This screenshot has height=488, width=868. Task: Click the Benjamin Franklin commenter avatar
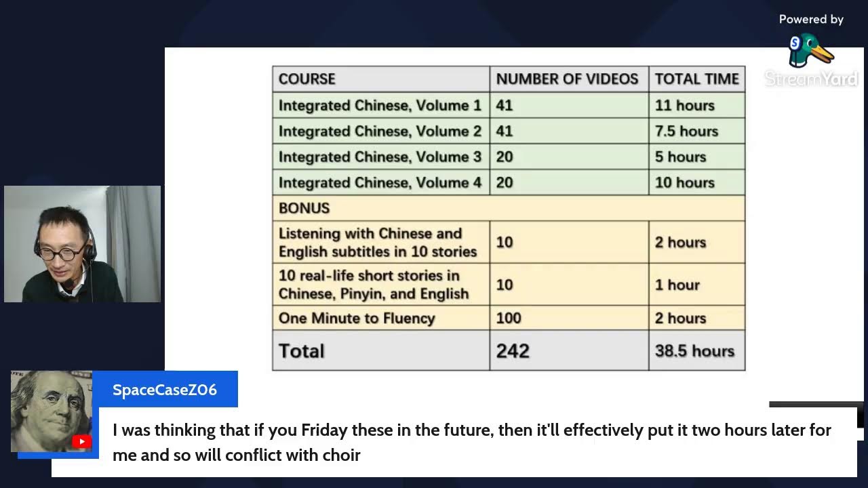click(x=52, y=411)
